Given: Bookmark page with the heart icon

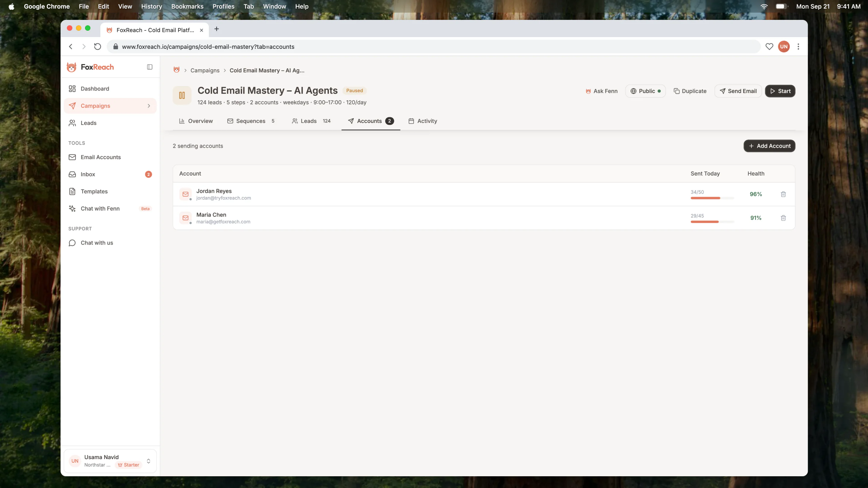Looking at the screenshot, I should [x=769, y=46].
